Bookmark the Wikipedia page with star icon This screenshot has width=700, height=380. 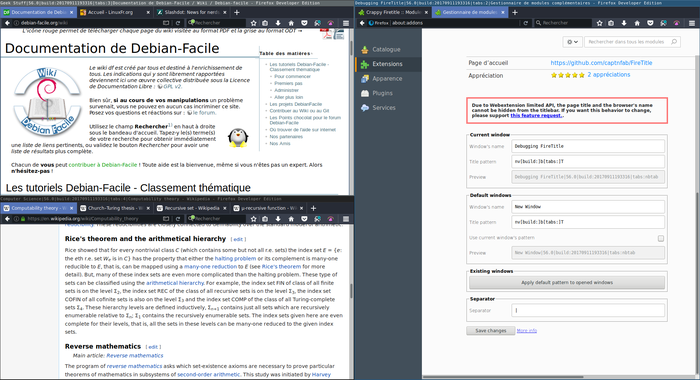(254, 219)
